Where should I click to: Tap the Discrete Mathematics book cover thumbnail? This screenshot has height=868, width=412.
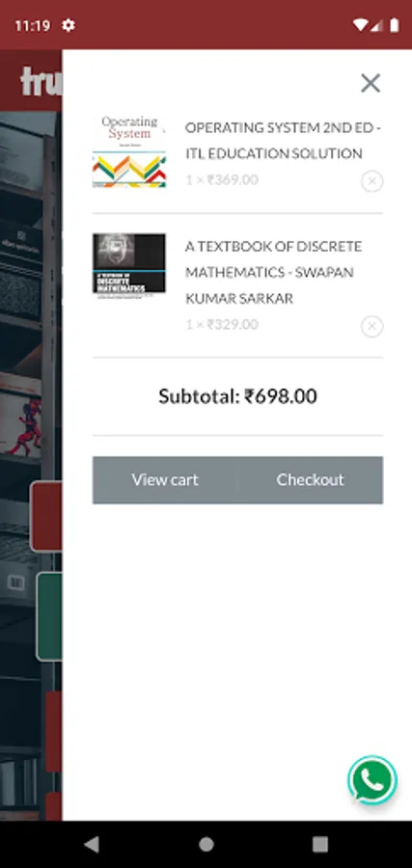pyautogui.click(x=129, y=266)
